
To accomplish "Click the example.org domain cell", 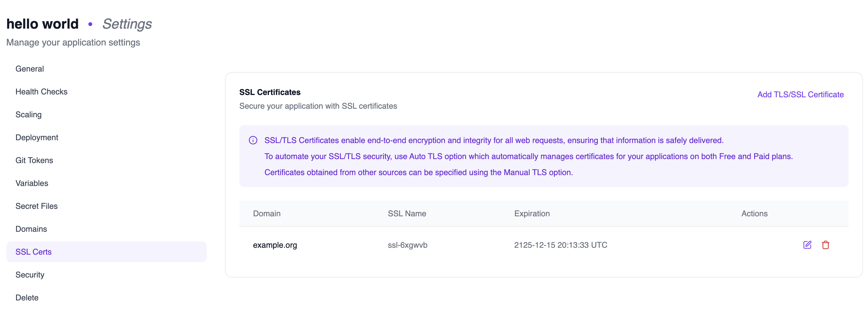I will click(275, 245).
